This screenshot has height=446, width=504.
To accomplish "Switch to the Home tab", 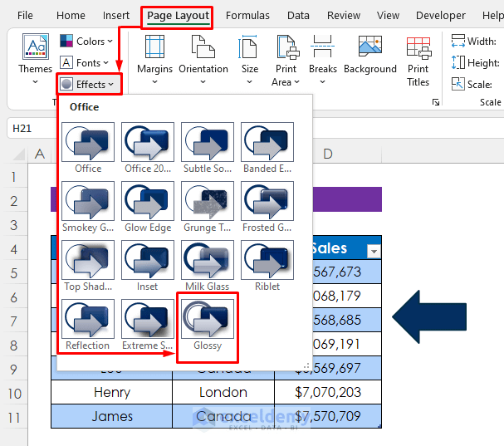I will tap(71, 16).
